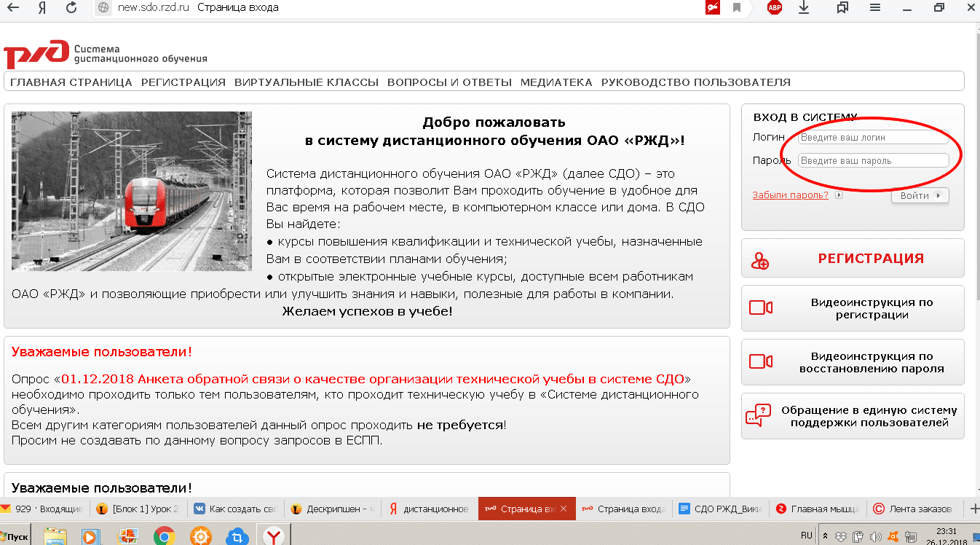Open РУКОВОДСТВО ПОЛЬЗОВАТЕЛЯ
Image resolution: width=980 pixels, height=545 pixels.
coord(696,82)
